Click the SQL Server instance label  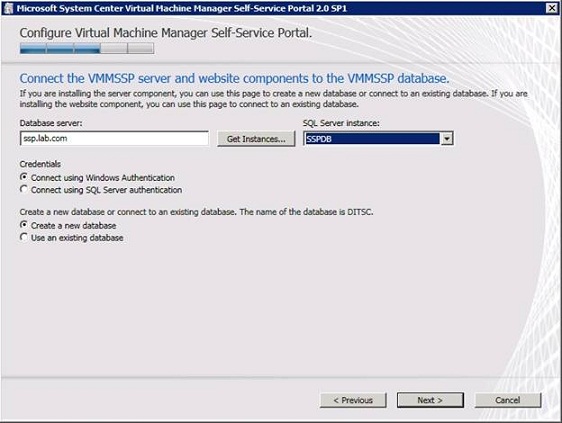[x=341, y=123]
